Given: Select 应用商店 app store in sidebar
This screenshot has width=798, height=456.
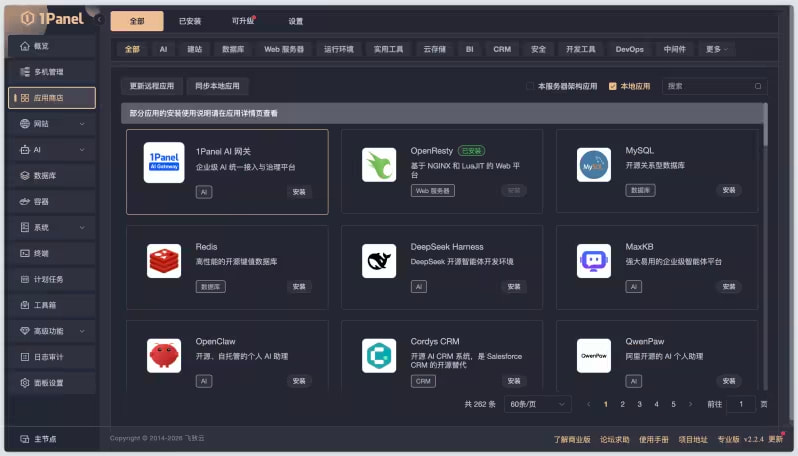Looking at the screenshot, I should coord(51,98).
